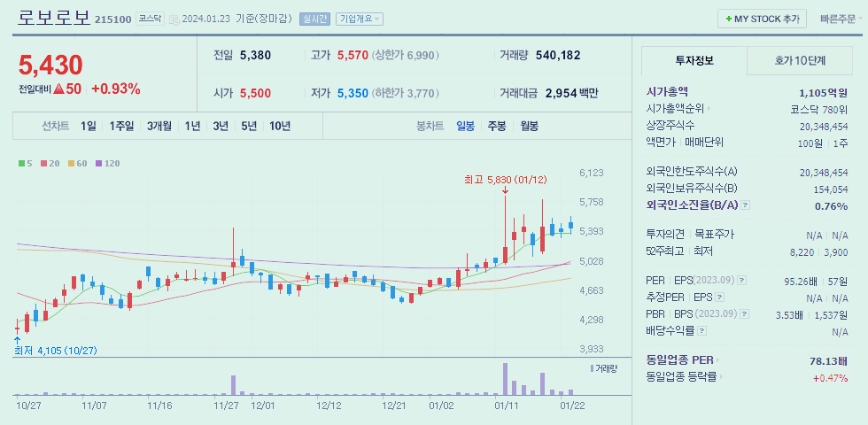Click the 52주최고 value 8,220
The image size is (868, 425).
(x=802, y=251)
